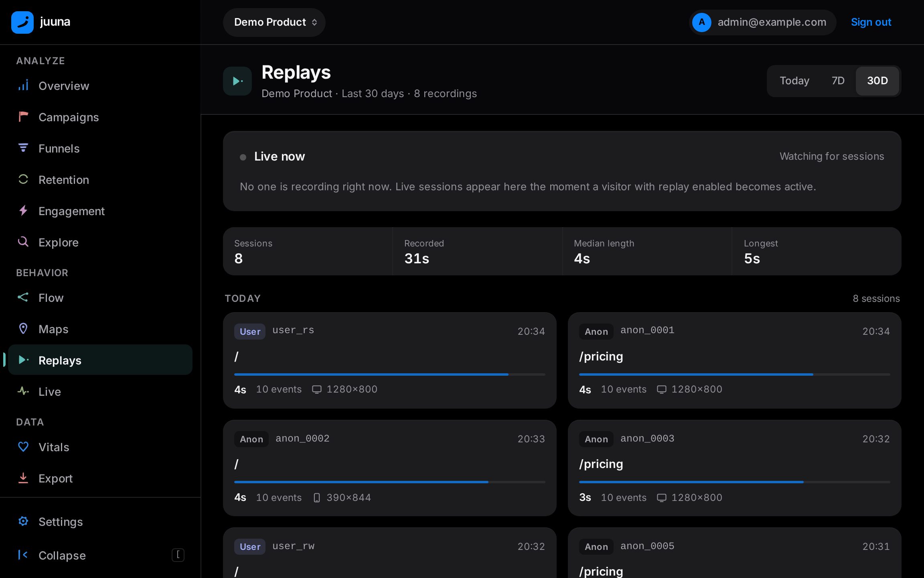
Task: Click the 'Watching for sessions' text
Action: [x=832, y=157]
